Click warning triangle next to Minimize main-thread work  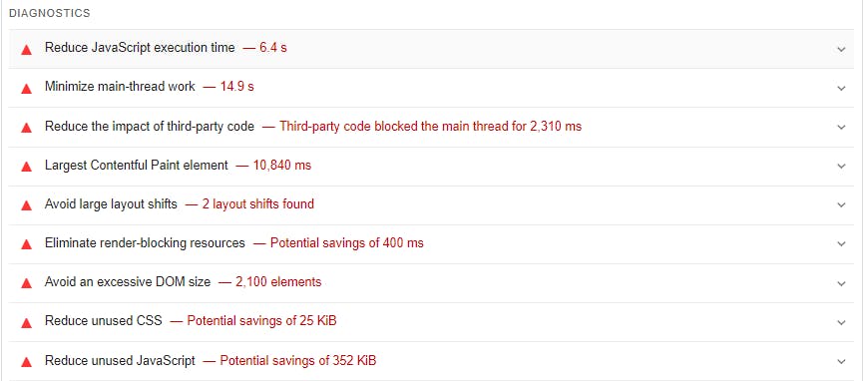[x=26, y=89]
